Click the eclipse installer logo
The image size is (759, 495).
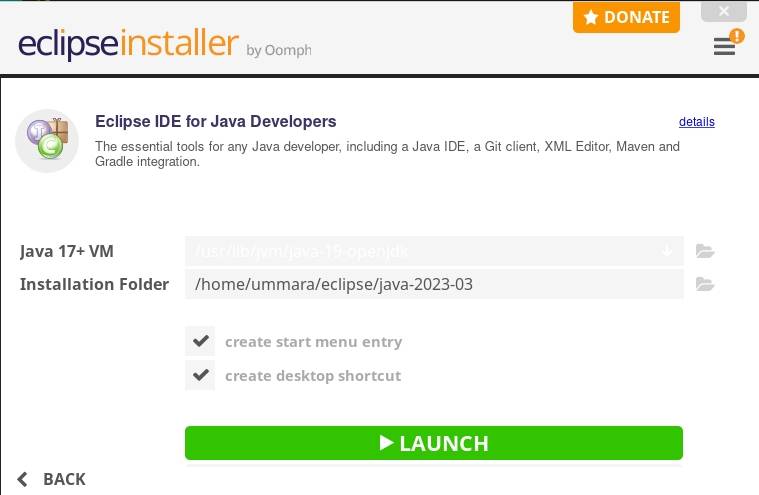(x=128, y=44)
